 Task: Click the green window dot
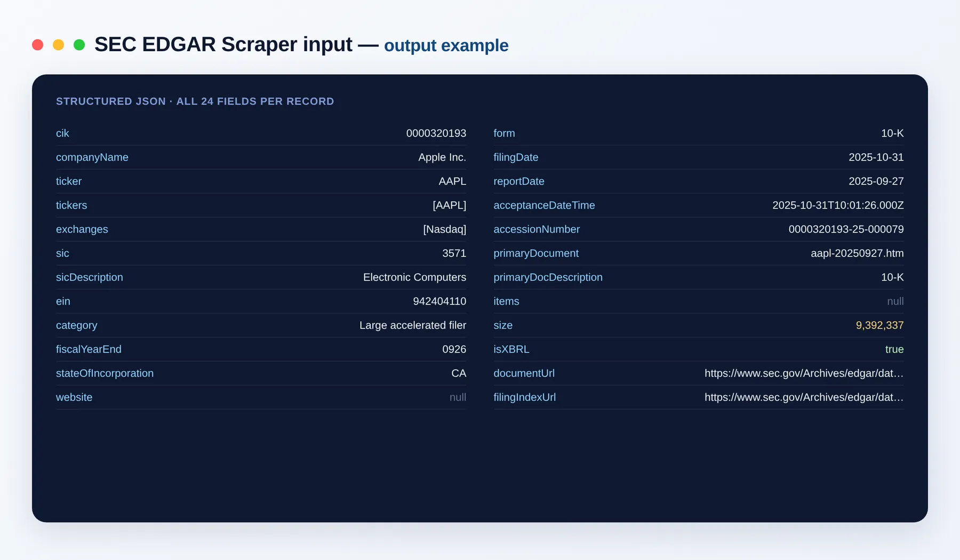(x=79, y=45)
